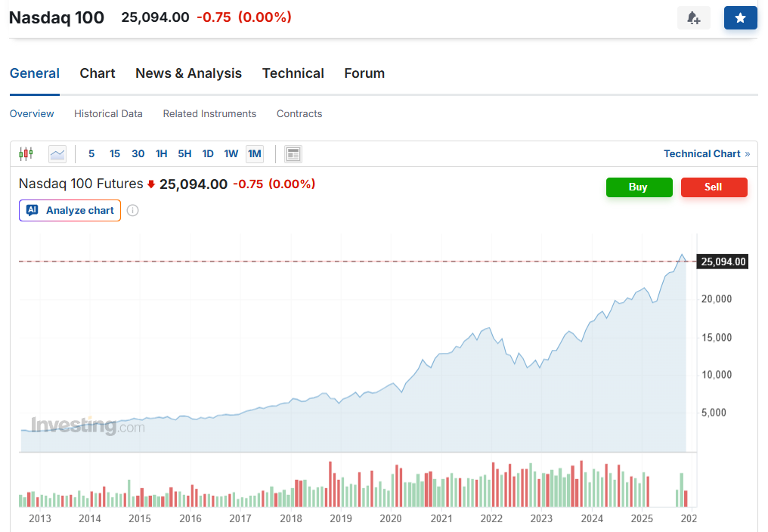
Task: Select the 5 minute timeframe
Action: point(91,153)
